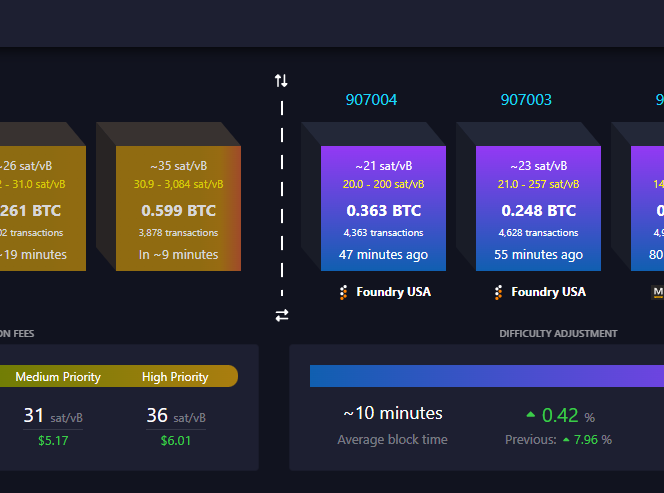Click the left-right swap arrows icon
Screen dimensions: 664x493
coord(282,315)
